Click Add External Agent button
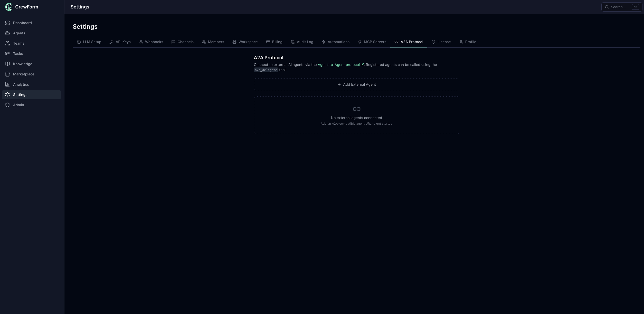Screen dimensions: 644x314 356,84
